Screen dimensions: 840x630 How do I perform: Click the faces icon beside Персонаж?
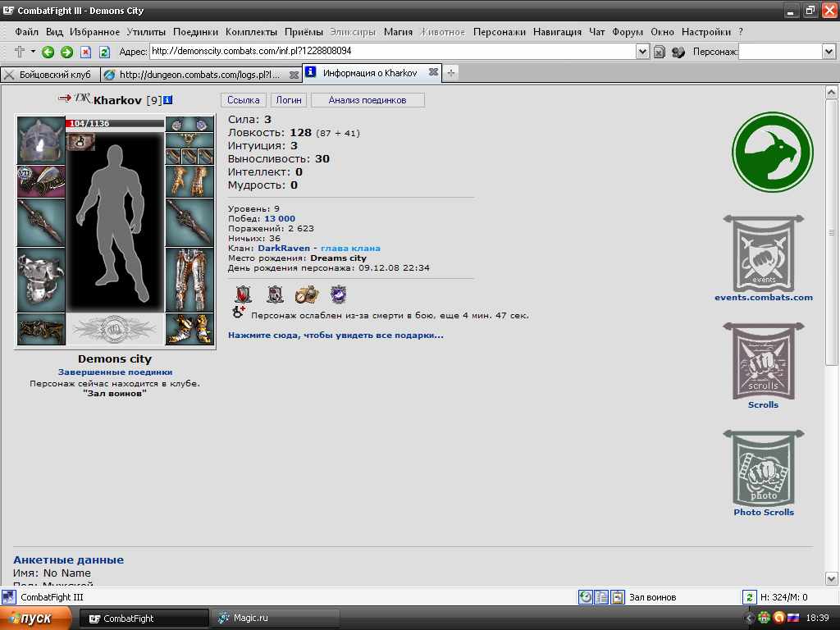click(678, 52)
